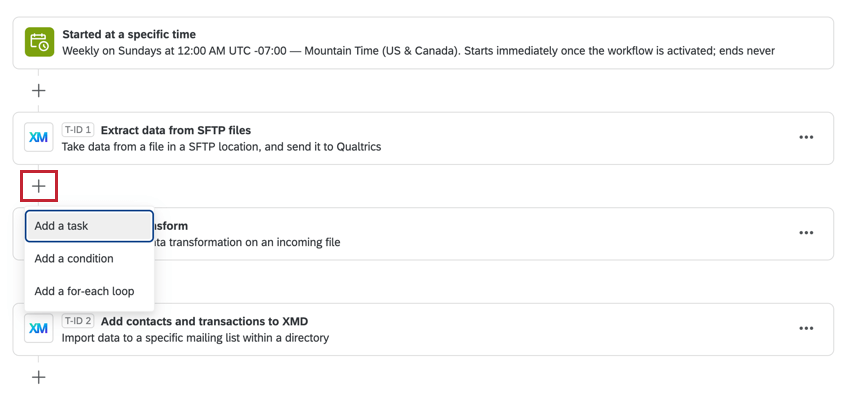This screenshot has width=850, height=415.
Task: Open Add contacts and transactions to XMD task
Action: 204,321
